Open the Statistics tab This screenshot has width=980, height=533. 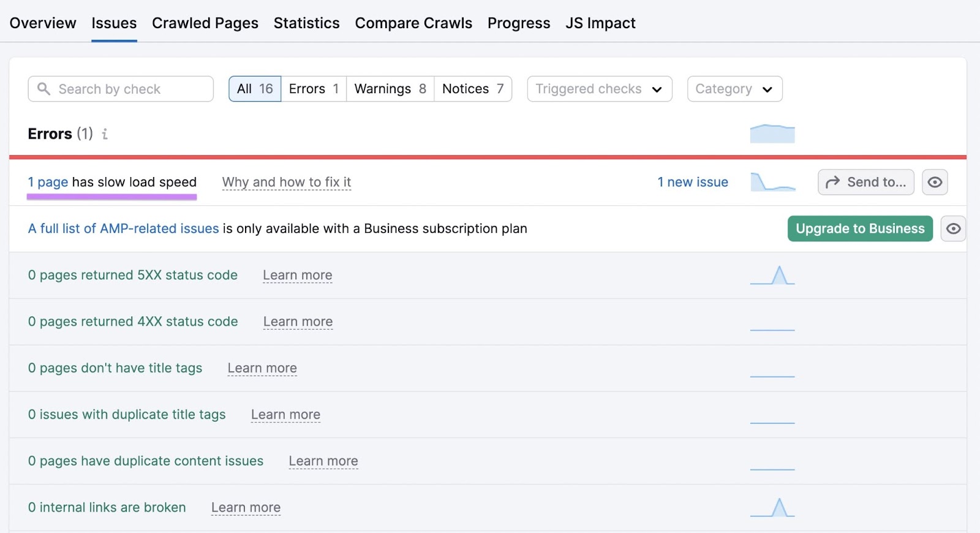pyautogui.click(x=306, y=23)
